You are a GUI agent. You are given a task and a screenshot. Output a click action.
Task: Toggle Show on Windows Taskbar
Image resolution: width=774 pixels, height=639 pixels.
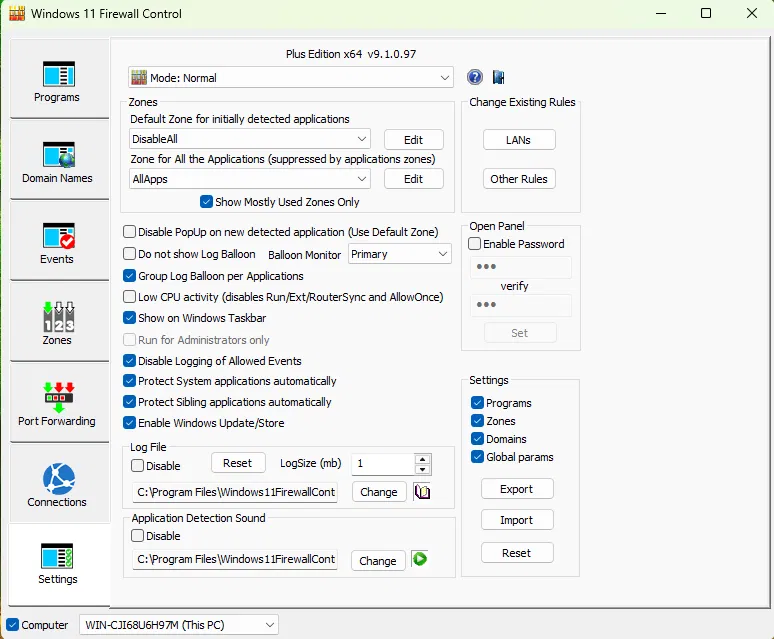click(x=129, y=318)
